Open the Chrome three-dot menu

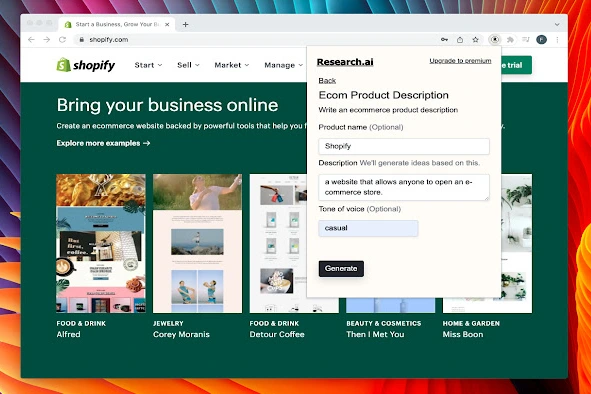(557, 40)
